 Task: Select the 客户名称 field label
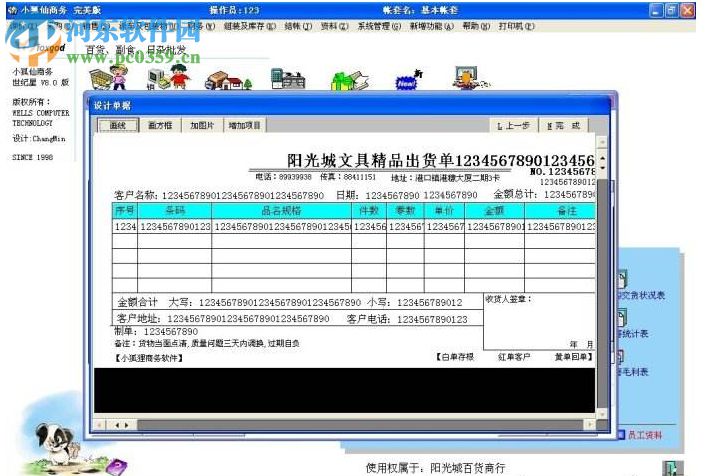(x=136, y=195)
